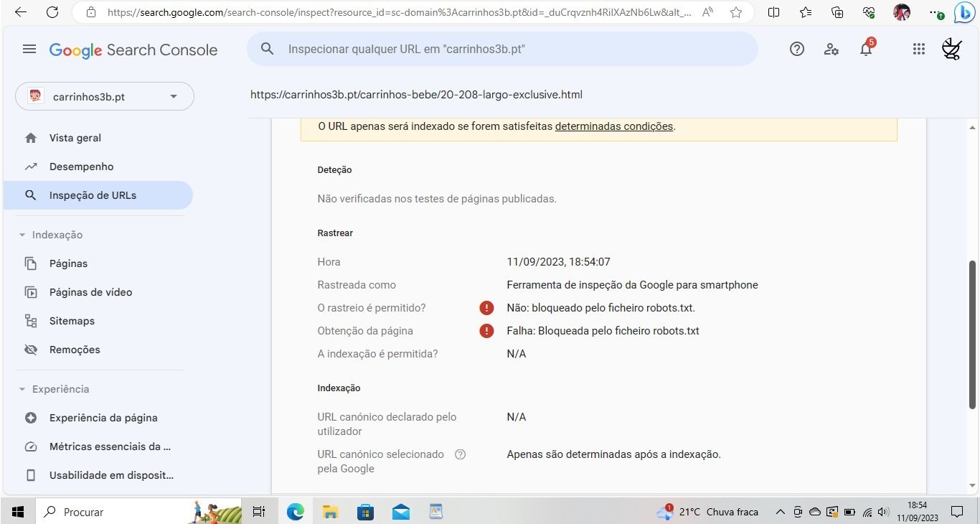Image resolution: width=980 pixels, height=524 pixels.
Task: Open help tooltip for URL canónico selecionado
Action: point(461,454)
